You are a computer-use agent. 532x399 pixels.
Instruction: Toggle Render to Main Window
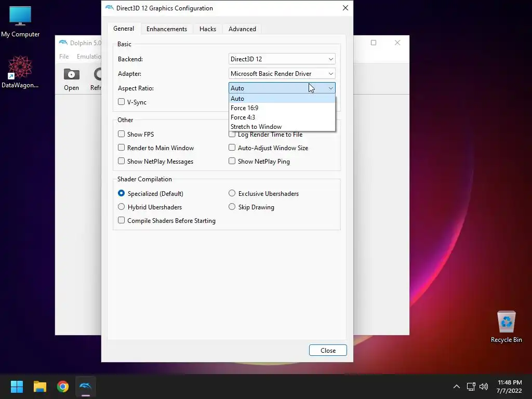point(121,148)
